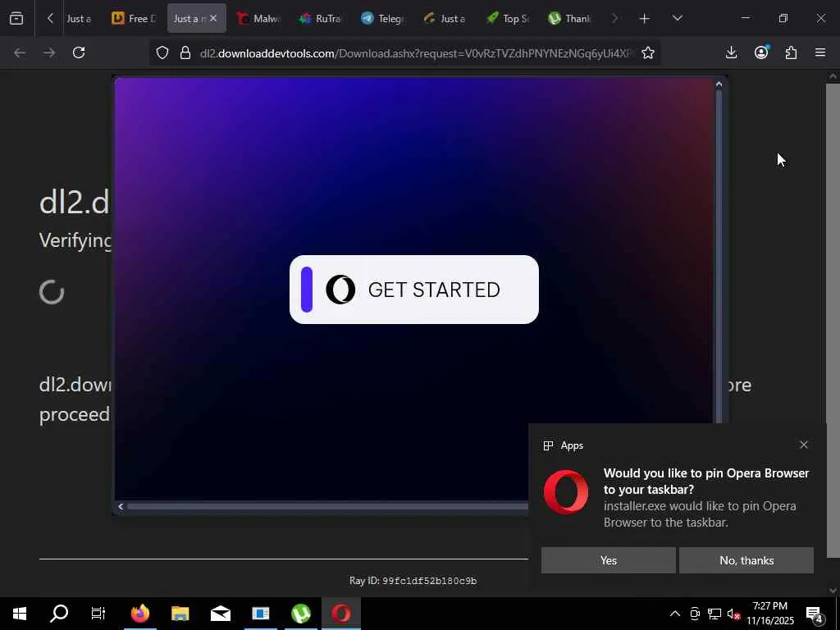Open Task View on taskbar
The image size is (840, 630).
(98, 614)
